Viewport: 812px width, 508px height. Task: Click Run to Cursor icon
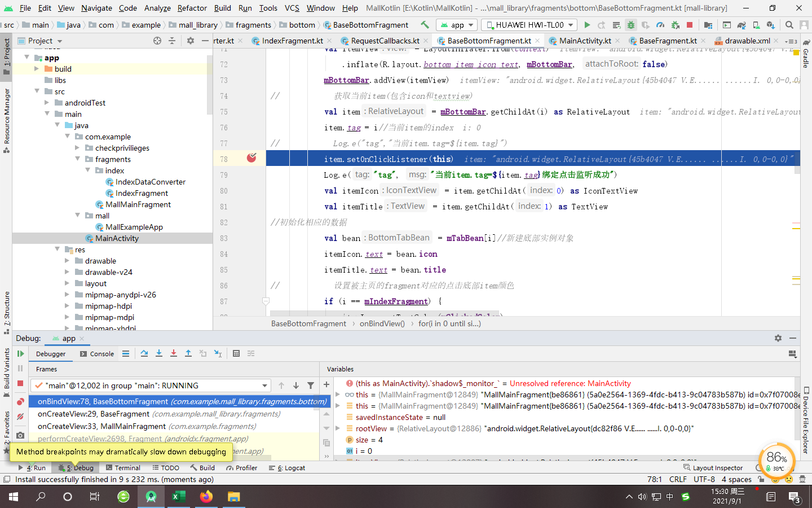[218, 353]
